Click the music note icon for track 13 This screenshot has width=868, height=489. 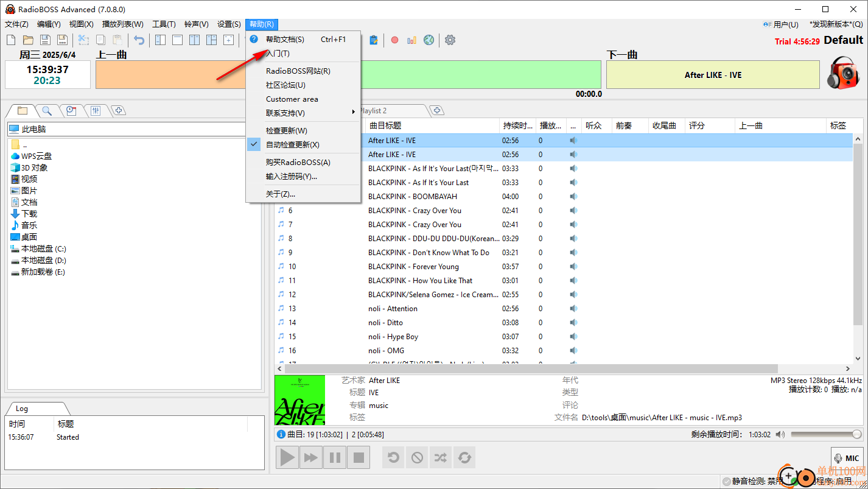tap(281, 308)
